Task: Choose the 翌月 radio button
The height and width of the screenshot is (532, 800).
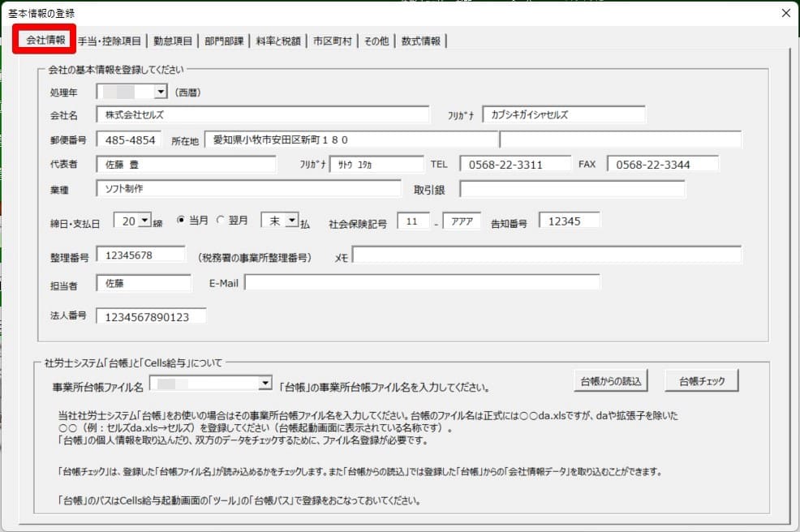Action: [220, 221]
